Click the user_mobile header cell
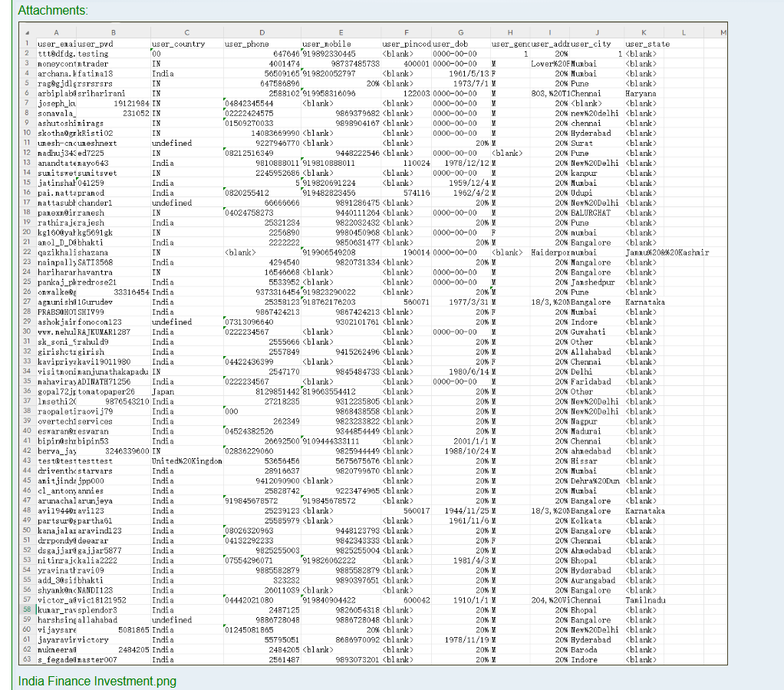Viewport: 784px width, 690px height. (x=328, y=45)
